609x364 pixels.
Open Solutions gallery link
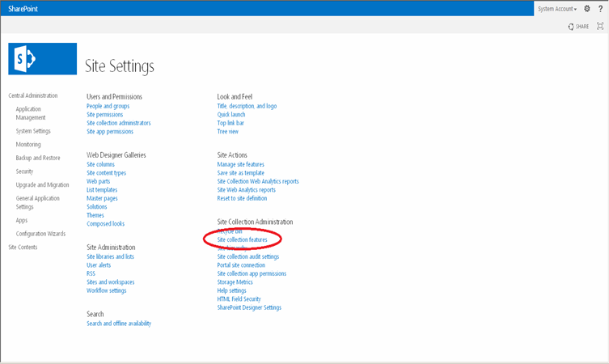point(97,206)
